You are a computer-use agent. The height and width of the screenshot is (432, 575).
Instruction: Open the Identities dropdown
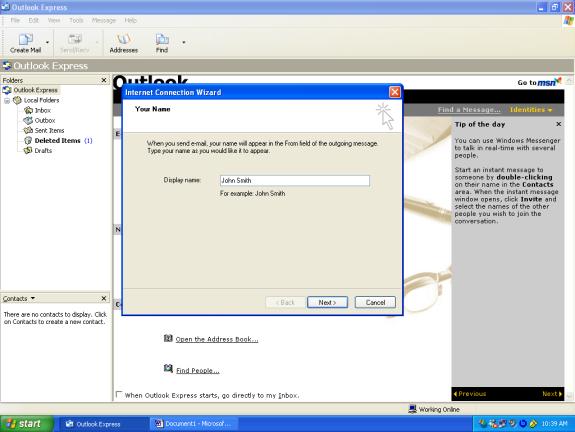pos(531,110)
